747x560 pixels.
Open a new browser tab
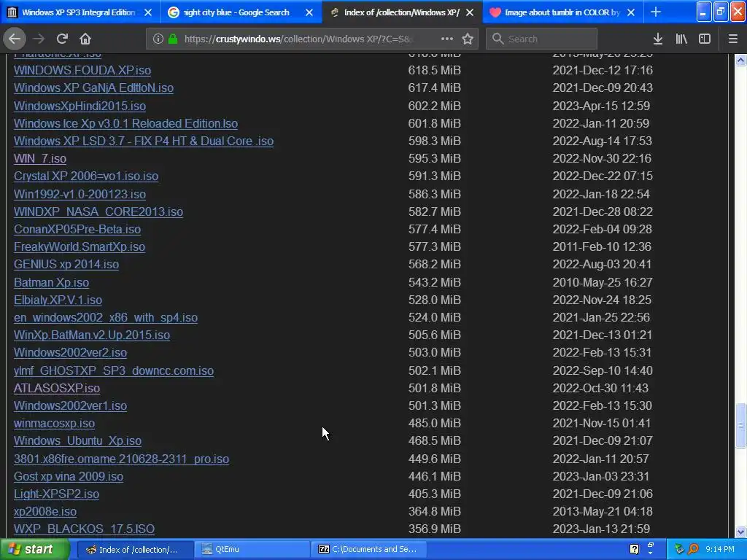click(656, 12)
